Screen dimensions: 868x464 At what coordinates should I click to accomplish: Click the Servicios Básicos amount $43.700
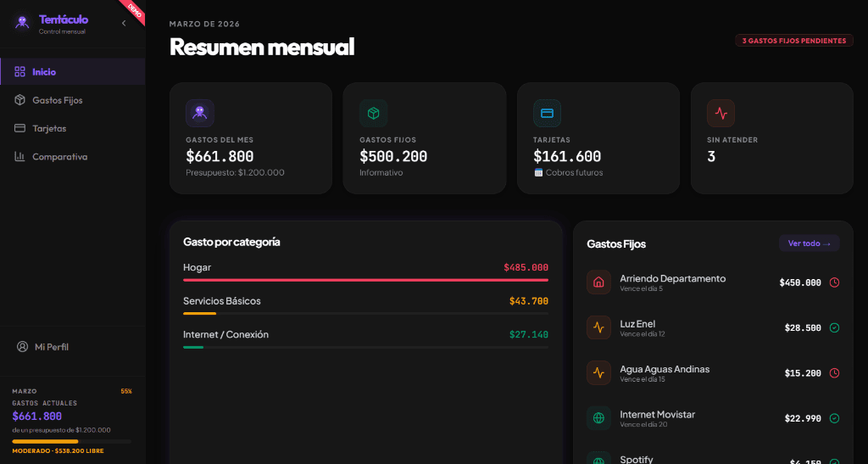(x=529, y=301)
